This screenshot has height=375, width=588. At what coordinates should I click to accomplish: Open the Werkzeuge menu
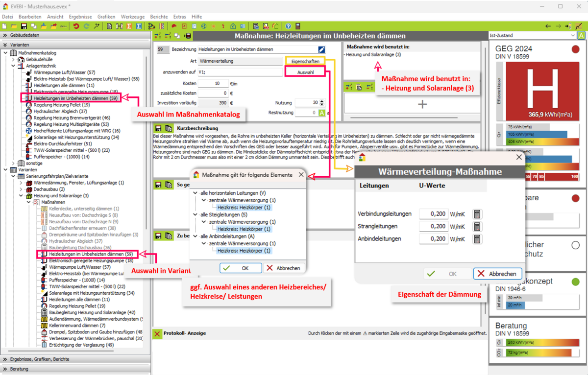[133, 17]
